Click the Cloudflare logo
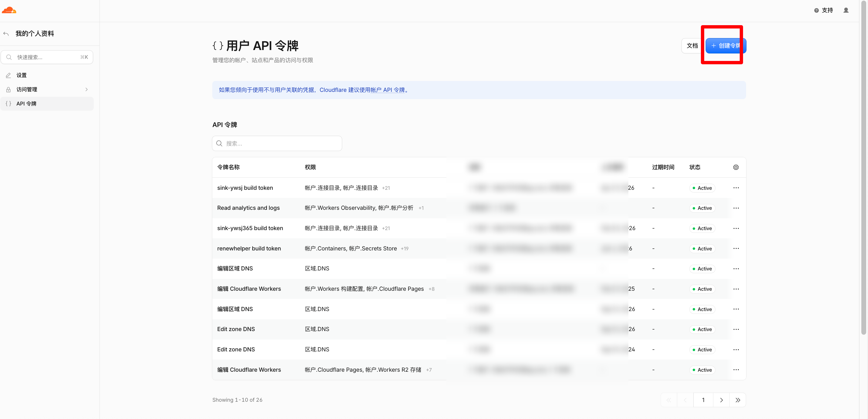 tap(9, 10)
